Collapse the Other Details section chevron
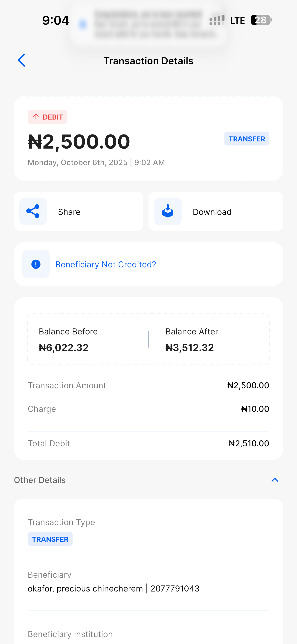The height and width of the screenshot is (644, 297). 275,480
